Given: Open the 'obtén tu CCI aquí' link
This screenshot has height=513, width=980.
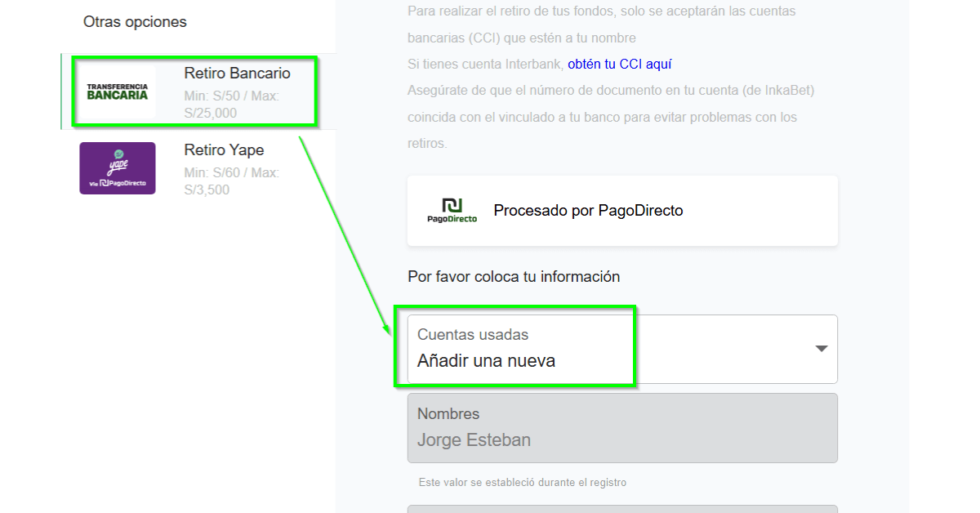Looking at the screenshot, I should coord(619,64).
